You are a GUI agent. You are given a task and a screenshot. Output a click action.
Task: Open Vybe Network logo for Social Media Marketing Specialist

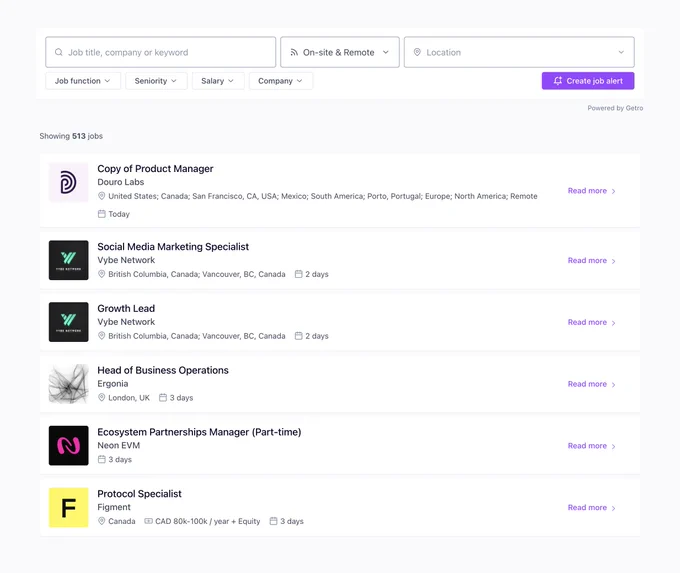(x=69, y=260)
